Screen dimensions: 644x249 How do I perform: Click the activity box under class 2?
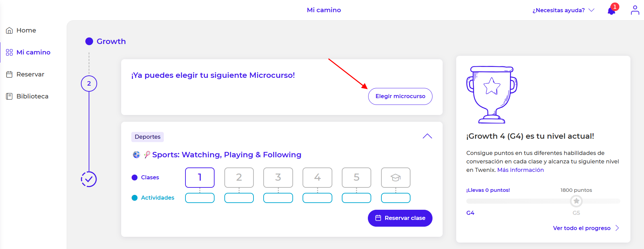tap(239, 198)
